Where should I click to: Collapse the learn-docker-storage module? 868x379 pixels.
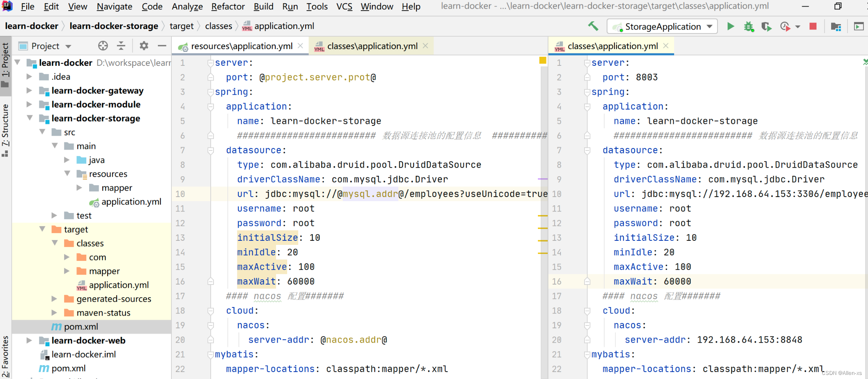tap(29, 118)
